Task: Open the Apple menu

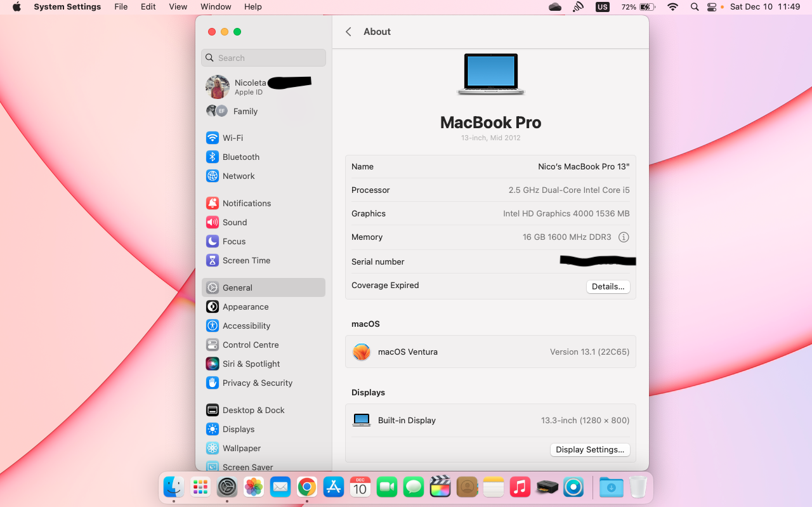Action: [16, 7]
